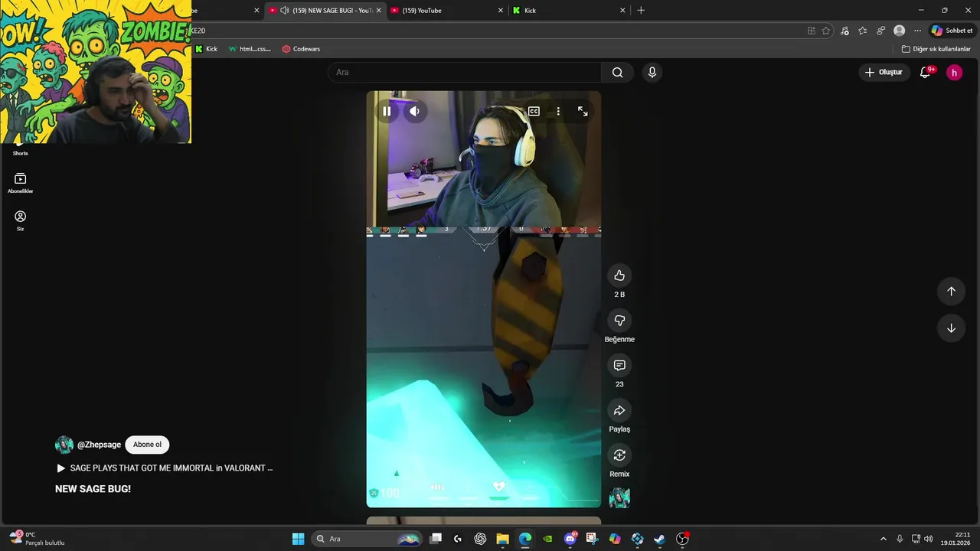Like the NEW SAGE BUG Short
980x551 pixels.
coord(619,275)
